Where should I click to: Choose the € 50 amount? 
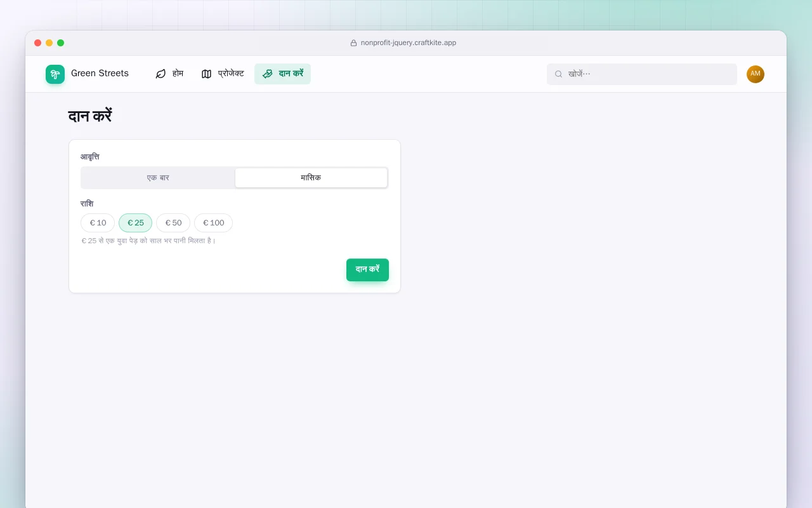[173, 223]
